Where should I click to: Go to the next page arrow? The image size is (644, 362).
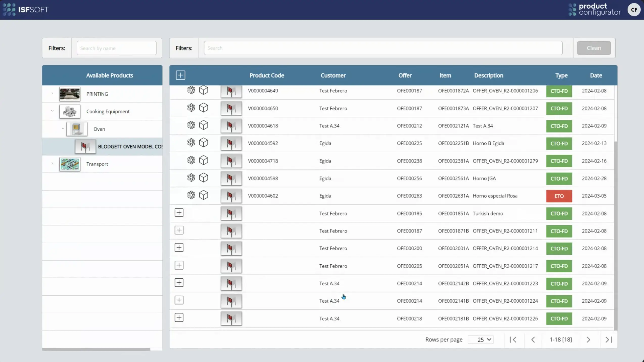(588, 340)
